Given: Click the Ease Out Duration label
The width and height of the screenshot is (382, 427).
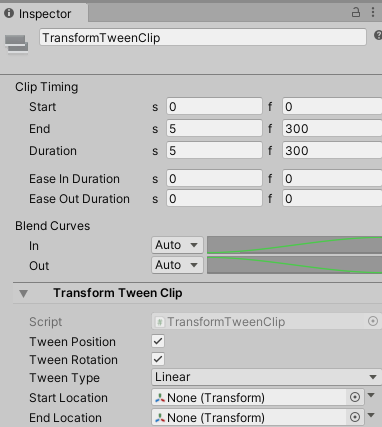Looking at the screenshot, I should (79, 199).
